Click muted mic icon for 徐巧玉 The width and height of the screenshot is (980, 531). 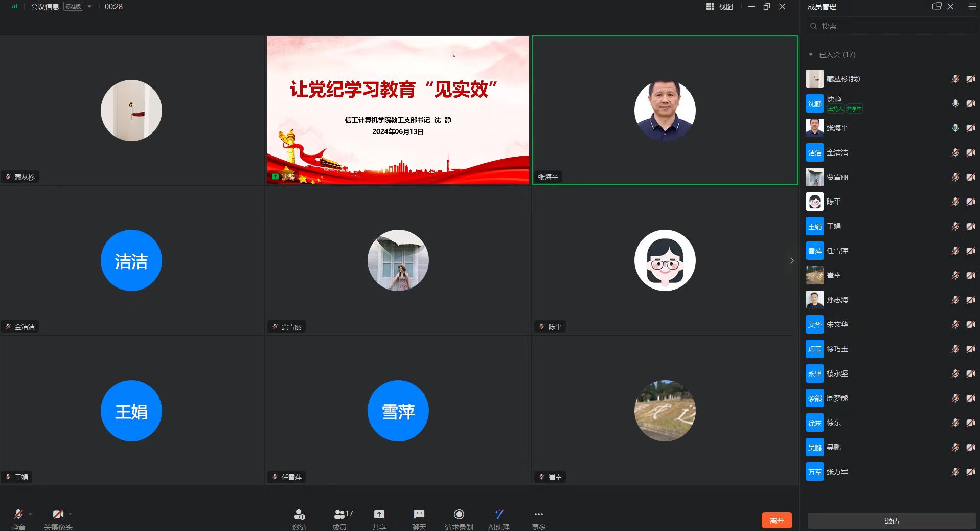click(955, 349)
